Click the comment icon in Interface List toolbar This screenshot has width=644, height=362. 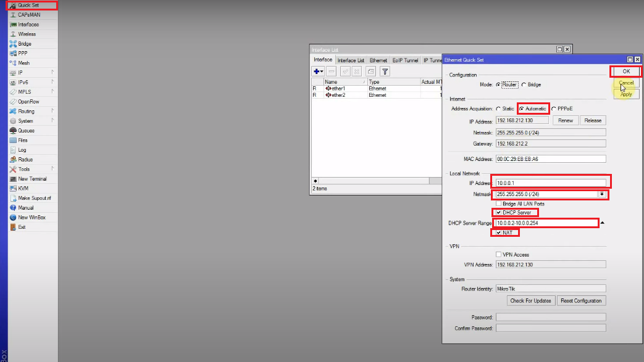(371, 72)
